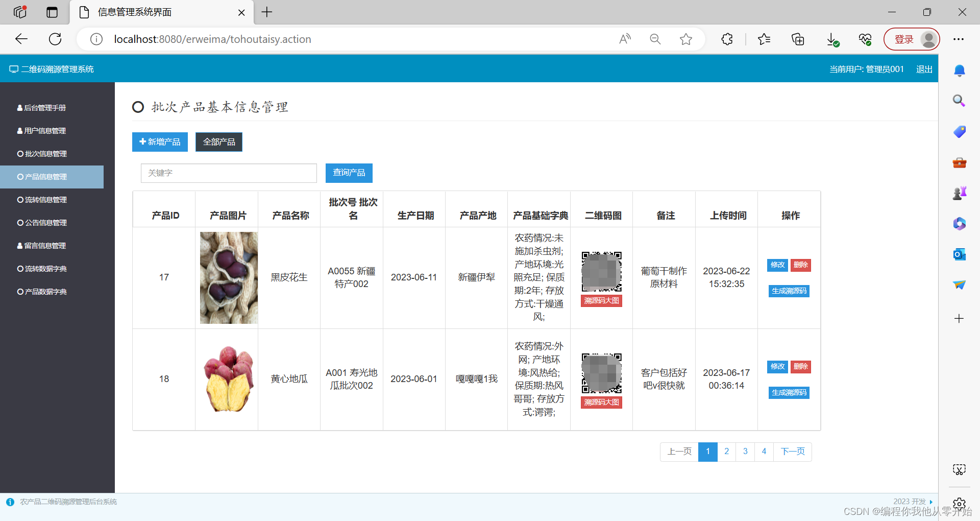Image resolution: width=980 pixels, height=521 pixels.
Task: Click the 关键字 keyword input field
Action: tap(228, 173)
